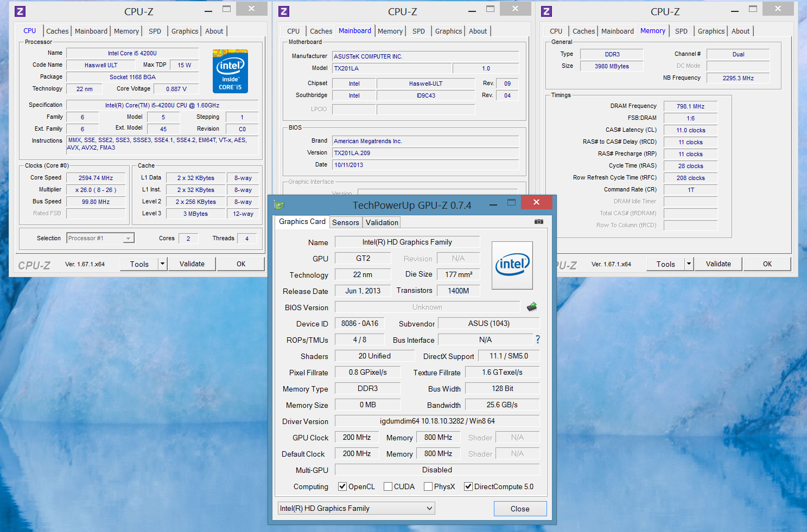
Task: Click the Bus Interface question mark
Action: (x=538, y=339)
